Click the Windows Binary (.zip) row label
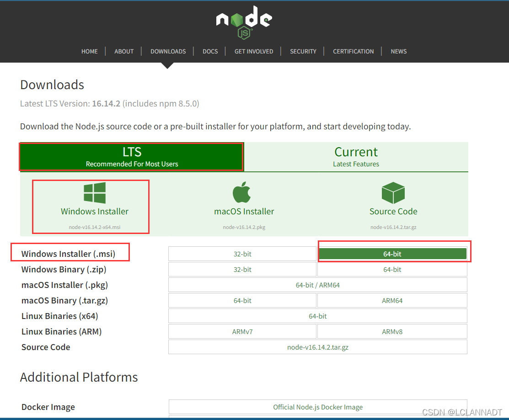This screenshot has height=420, width=509. pyautogui.click(x=64, y=270)
